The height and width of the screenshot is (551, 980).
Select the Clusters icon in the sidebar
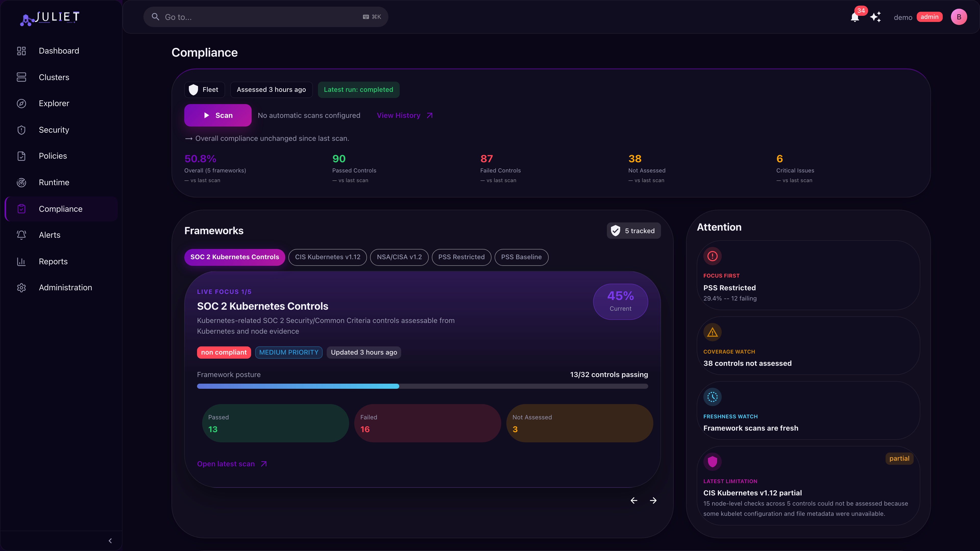click(x=21, y=77)
